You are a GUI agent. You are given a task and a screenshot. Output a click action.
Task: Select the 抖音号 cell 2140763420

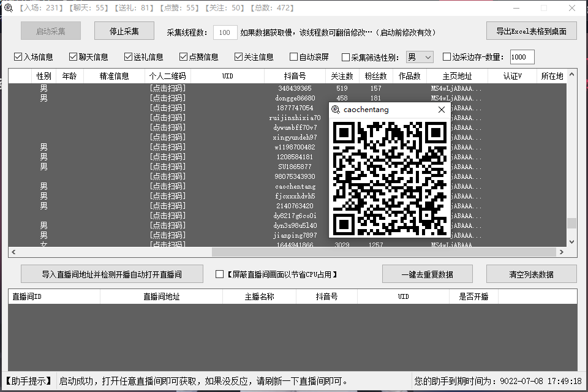point(295,206)
